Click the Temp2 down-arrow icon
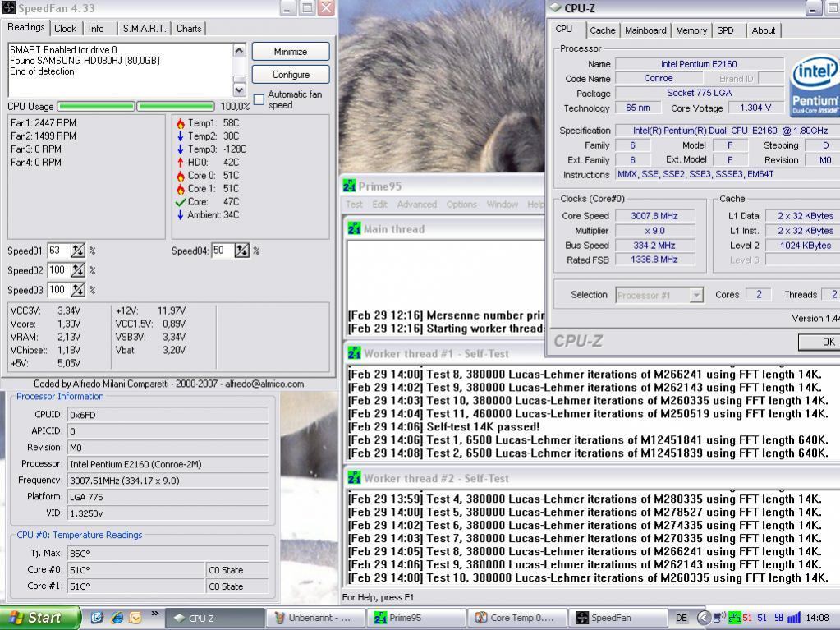This screenshot has height=630, width=840. tap(181, 136)
